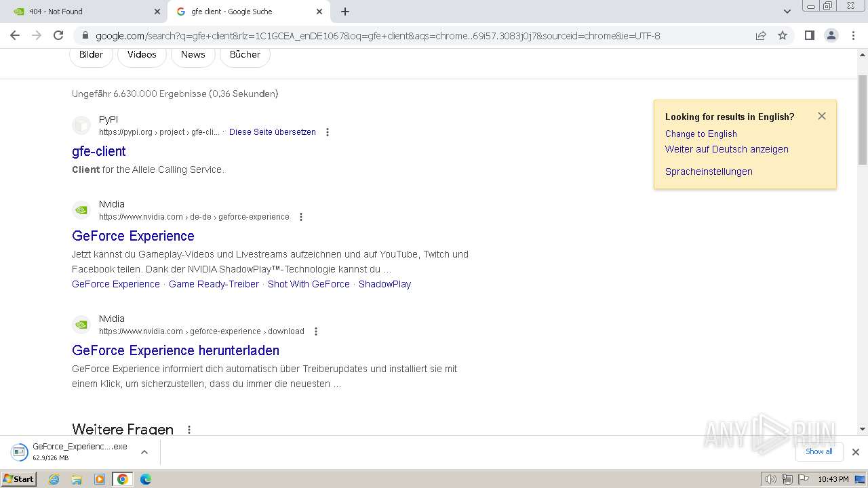Viewport: 868px width, 488px height.
Task: Filter results by News
Action: coord(193,54)
